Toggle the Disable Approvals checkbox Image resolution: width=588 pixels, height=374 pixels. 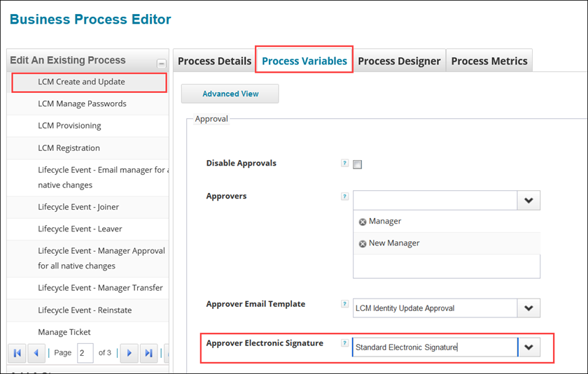click(358, 165)
